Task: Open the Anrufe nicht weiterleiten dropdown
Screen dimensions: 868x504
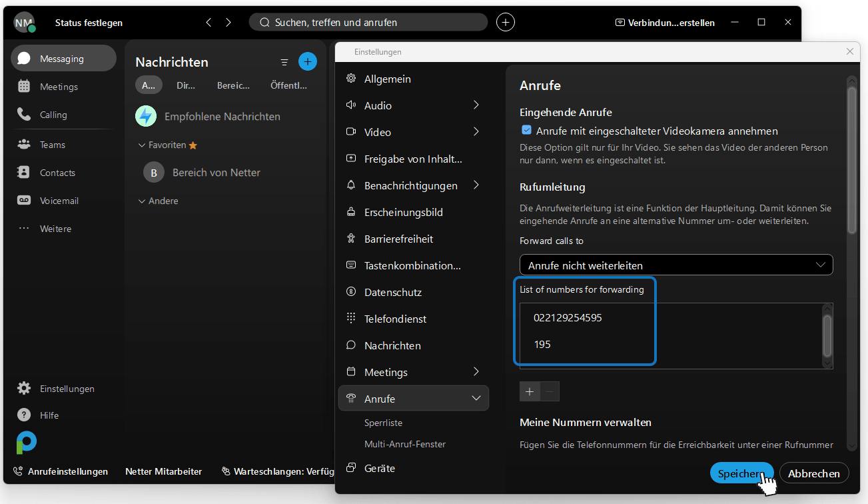Action: (x=676, y=265)
